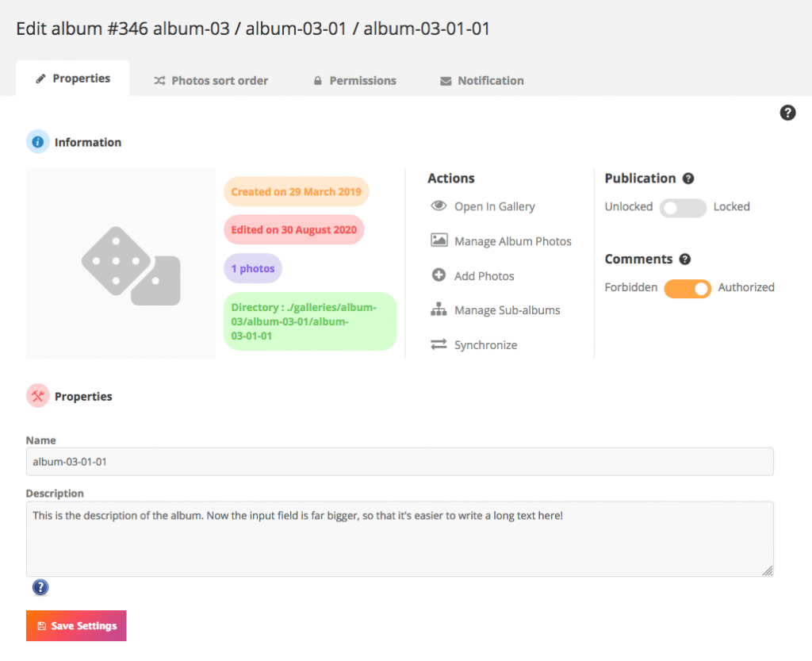Click the Manage Sub-albums hierarchy icon
812x661 pixels.
coord(439,310)
